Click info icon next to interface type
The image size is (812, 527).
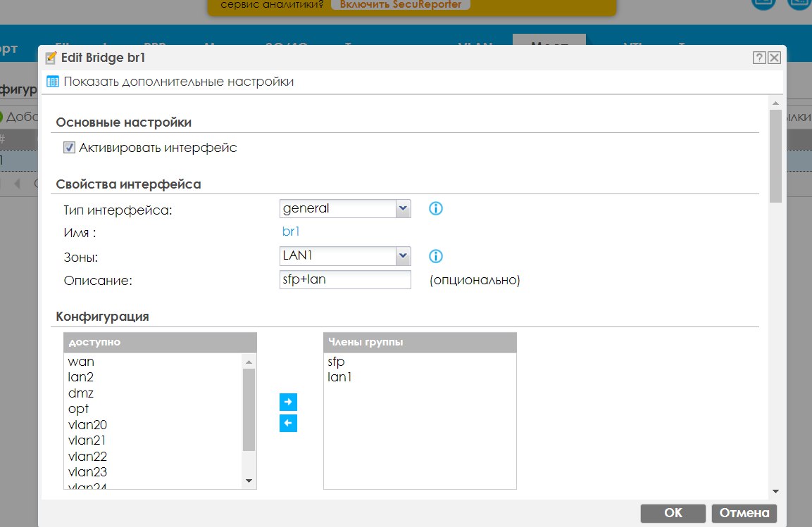(436, 208)
